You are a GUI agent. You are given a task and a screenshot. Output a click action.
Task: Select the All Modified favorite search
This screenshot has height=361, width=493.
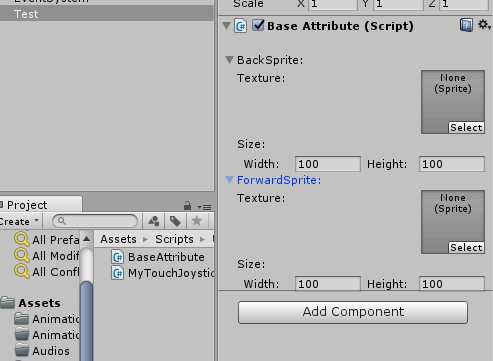point(47,256)
